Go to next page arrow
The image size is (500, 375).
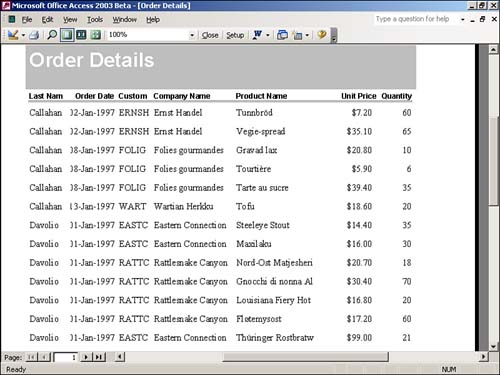coord(86,357)
